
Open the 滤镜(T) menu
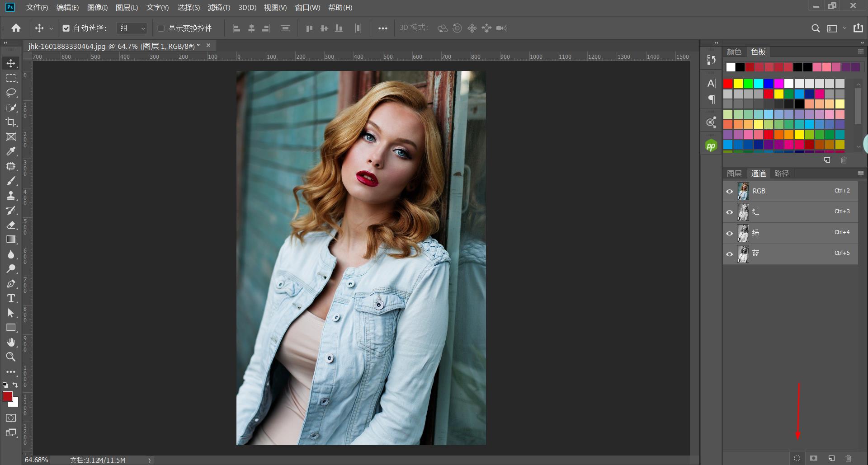point(219,7)
